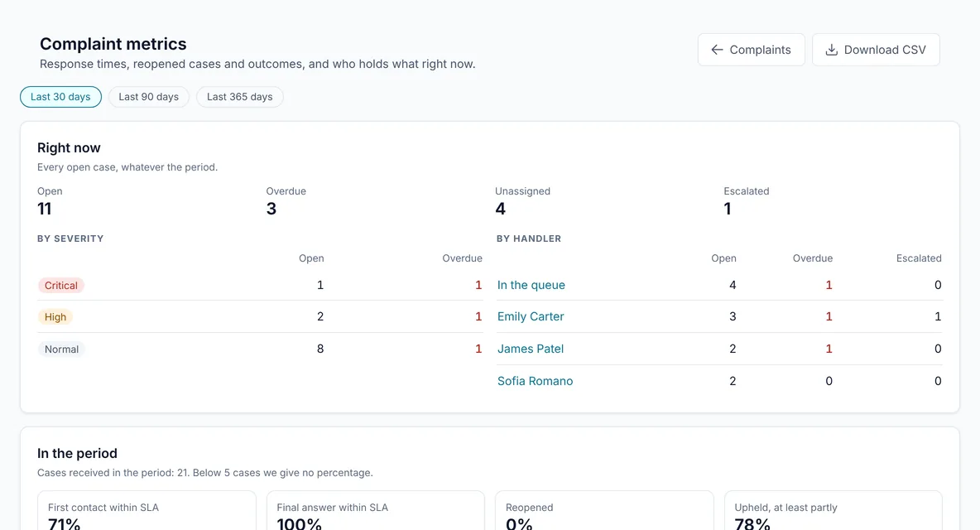Click James Patel's overdue value 1

(x=829, y=349)
